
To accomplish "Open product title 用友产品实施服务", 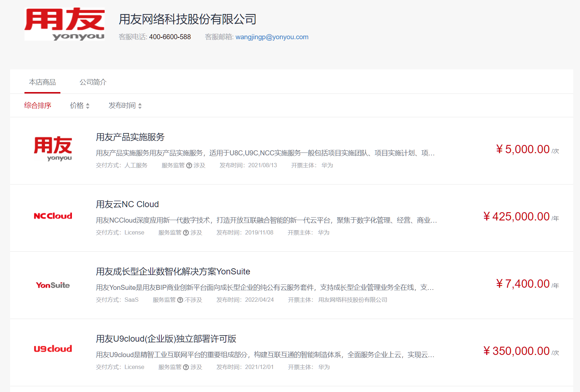I will [x=130, y=137].
